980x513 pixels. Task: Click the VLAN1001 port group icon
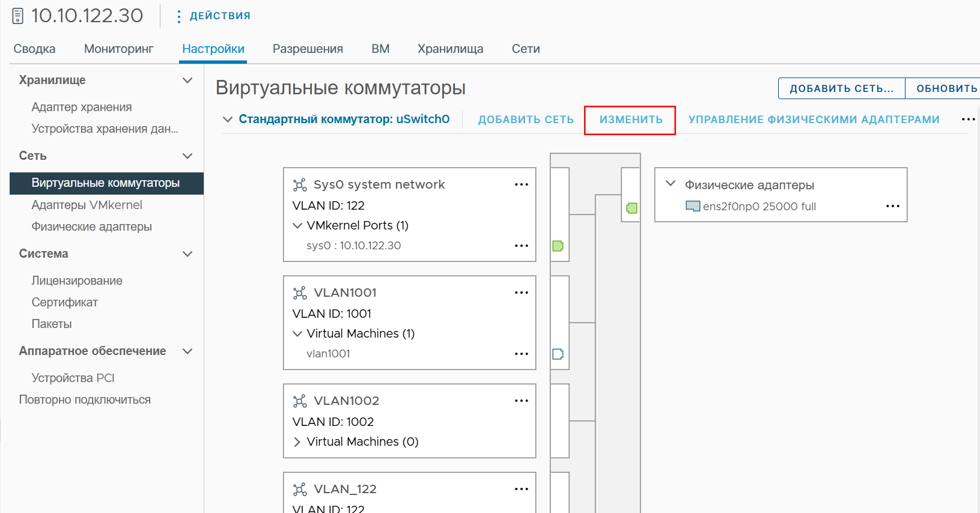[300, 293]
